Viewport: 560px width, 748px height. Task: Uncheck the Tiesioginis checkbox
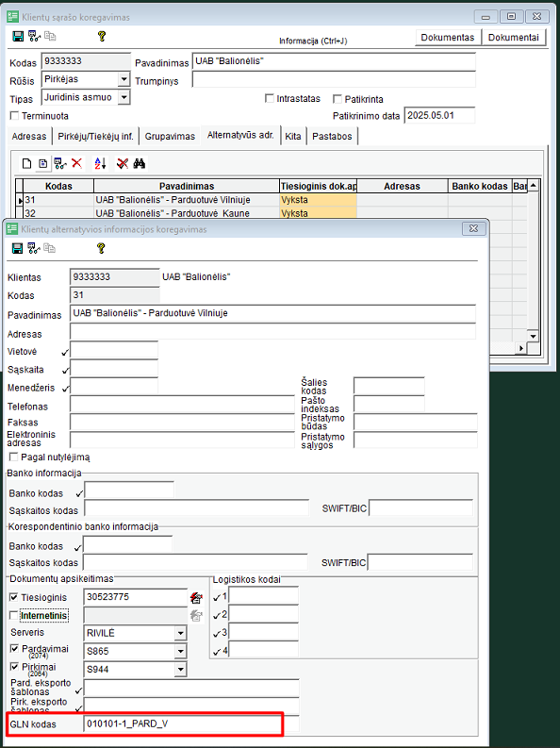click(x=14, y=597)
